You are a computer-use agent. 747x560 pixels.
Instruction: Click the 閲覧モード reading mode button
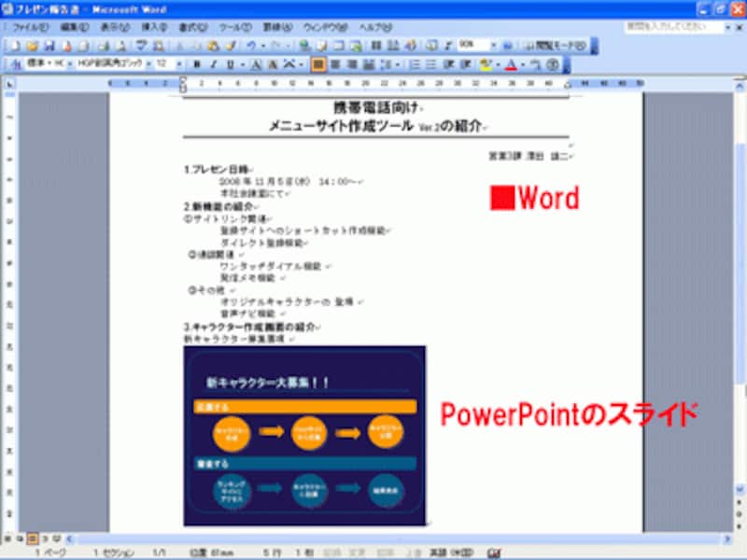point(555,46)
